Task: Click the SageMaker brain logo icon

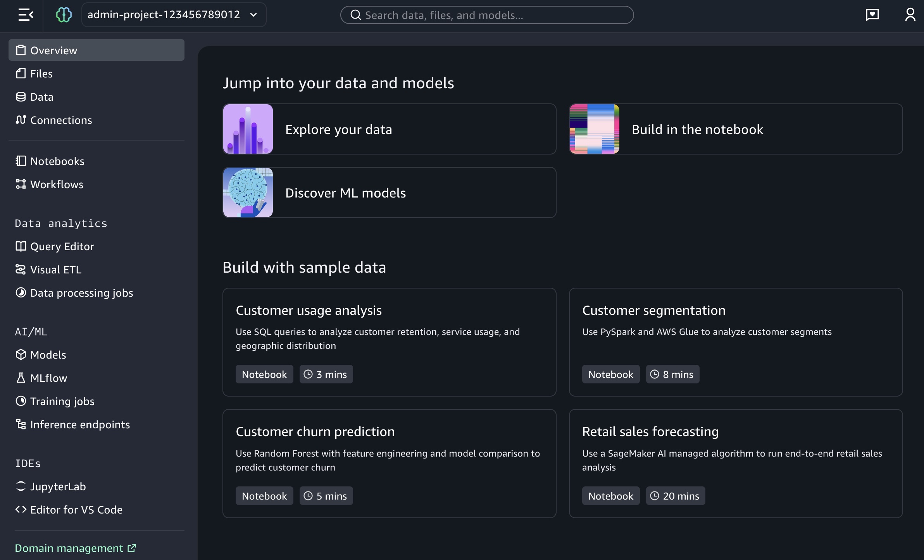Action: [64, 15]
